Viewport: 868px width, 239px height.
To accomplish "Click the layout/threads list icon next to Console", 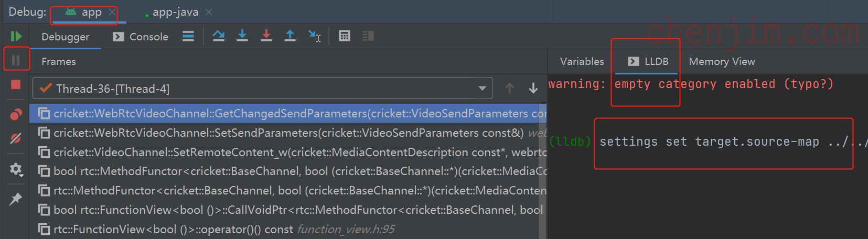I will 188,36.
